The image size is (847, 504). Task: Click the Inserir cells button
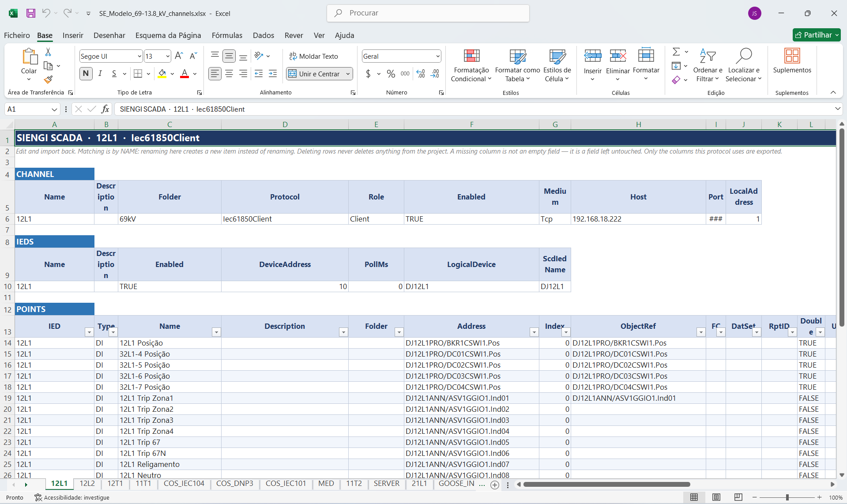click(592, 64)
